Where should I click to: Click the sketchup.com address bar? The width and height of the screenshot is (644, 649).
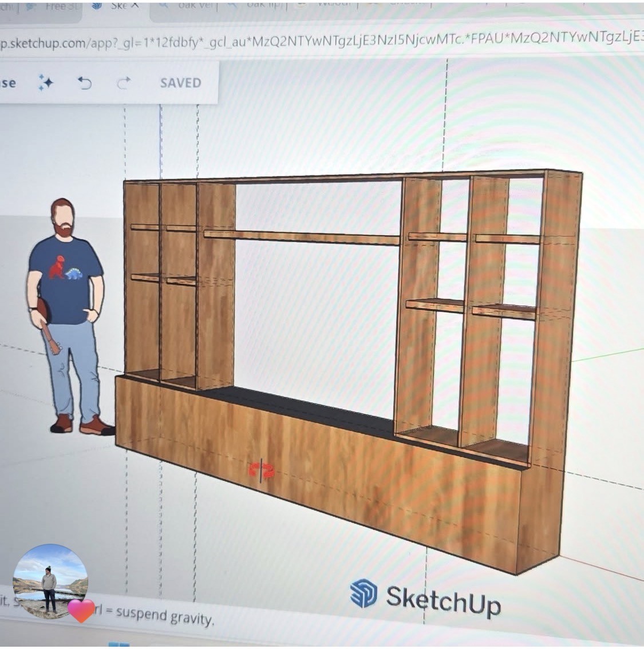click(322, 40)
